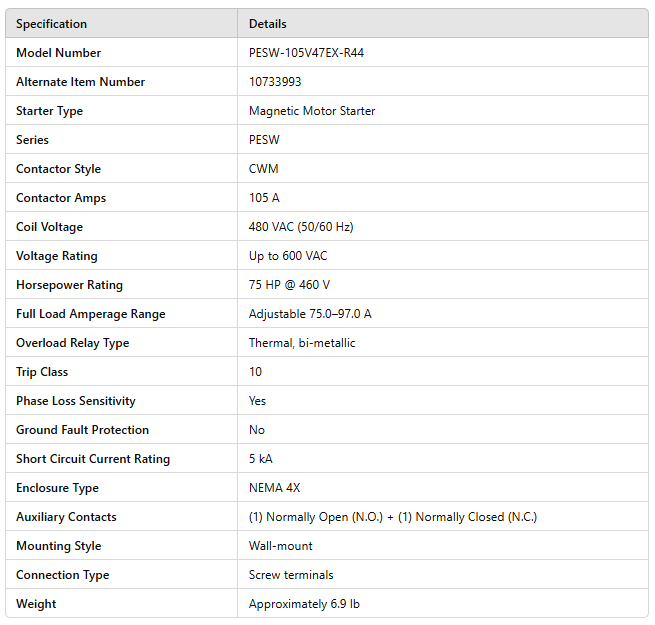Select the Phase Loss Sensitivity label

(x=76, y=401)
